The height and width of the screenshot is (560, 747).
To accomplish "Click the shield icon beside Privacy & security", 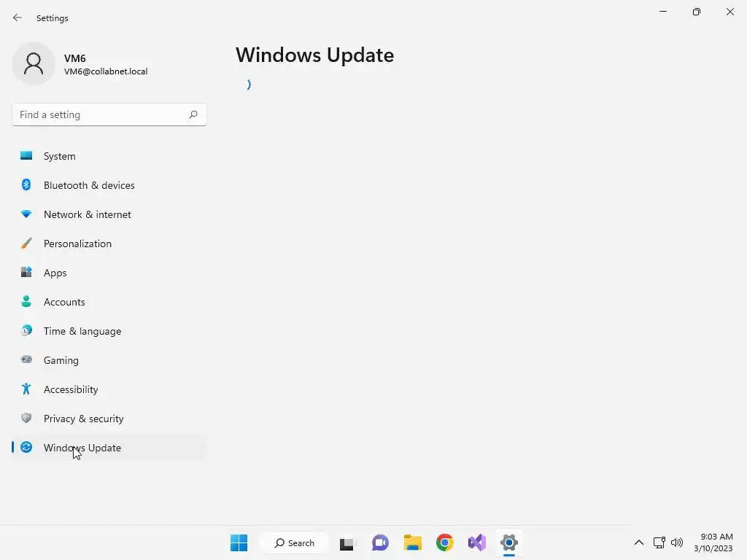I will coord(26,418).
